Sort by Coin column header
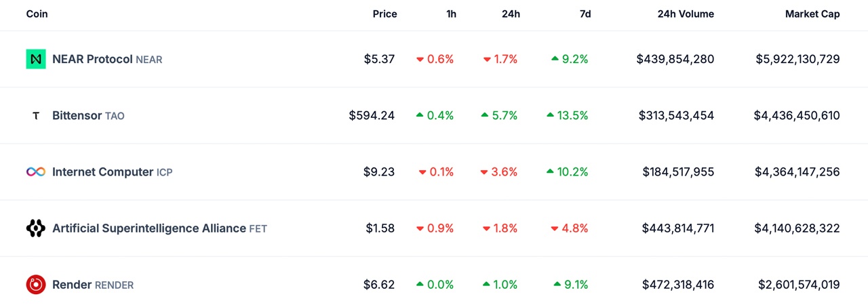868x305 pixels. tap(37, 14)
